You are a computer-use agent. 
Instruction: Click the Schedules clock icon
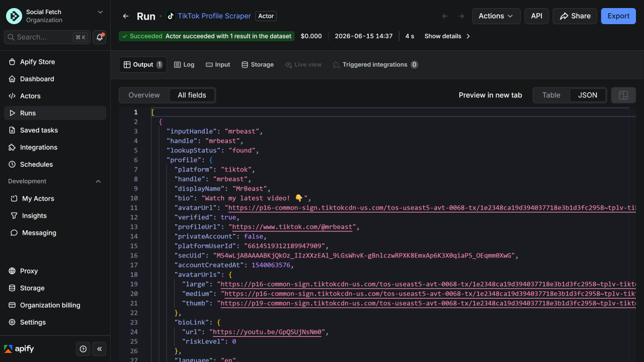13,164
